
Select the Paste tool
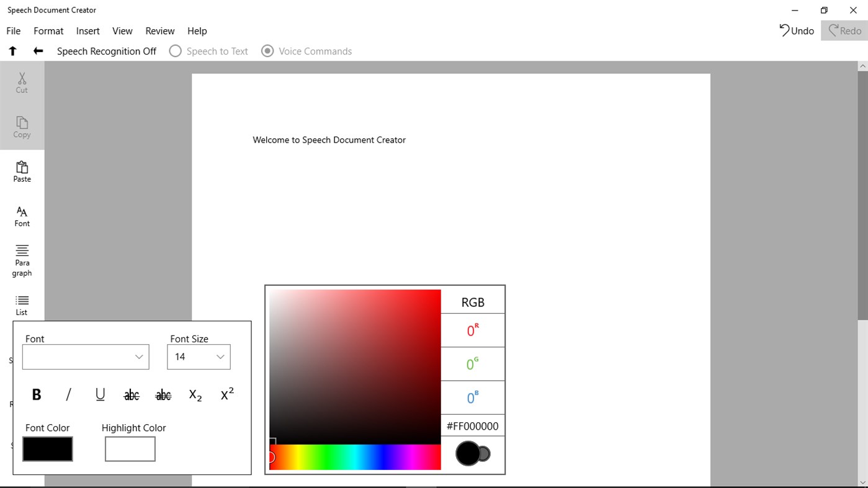tap(22, 171)
